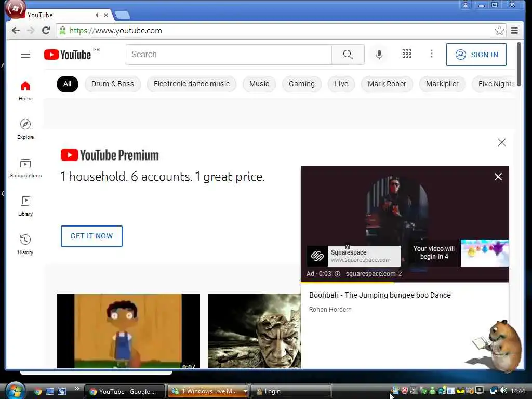Select the All filter chip

click(x=67, y=84)
